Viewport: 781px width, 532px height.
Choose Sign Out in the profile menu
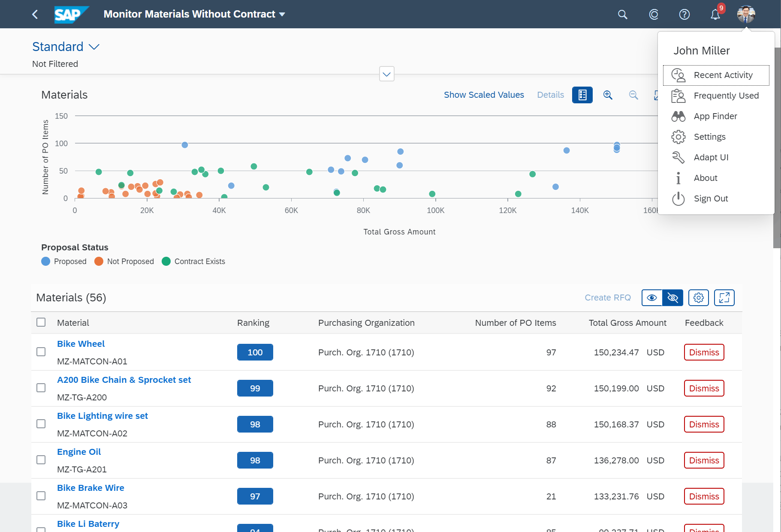point(711,198)
